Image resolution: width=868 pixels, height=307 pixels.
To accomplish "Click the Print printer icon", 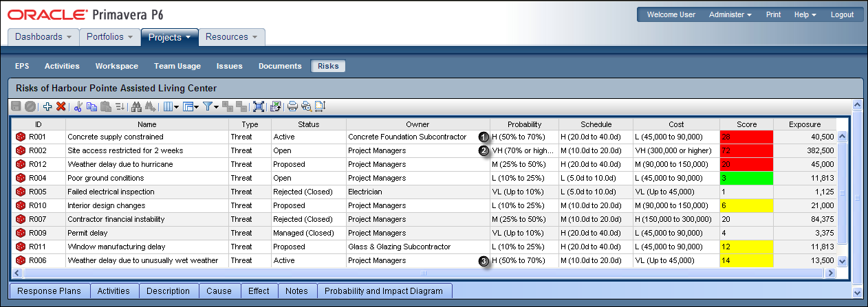I will 292,106.
